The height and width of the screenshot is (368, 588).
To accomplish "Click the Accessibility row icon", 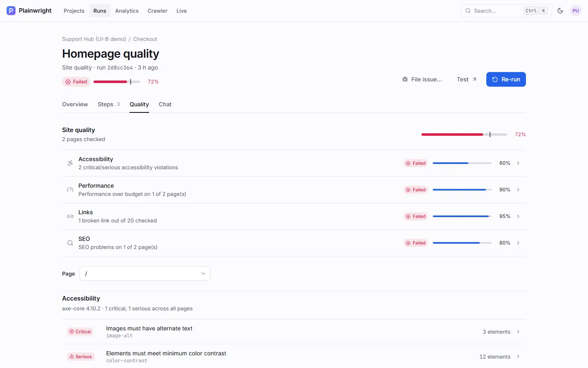I will 70,163.
